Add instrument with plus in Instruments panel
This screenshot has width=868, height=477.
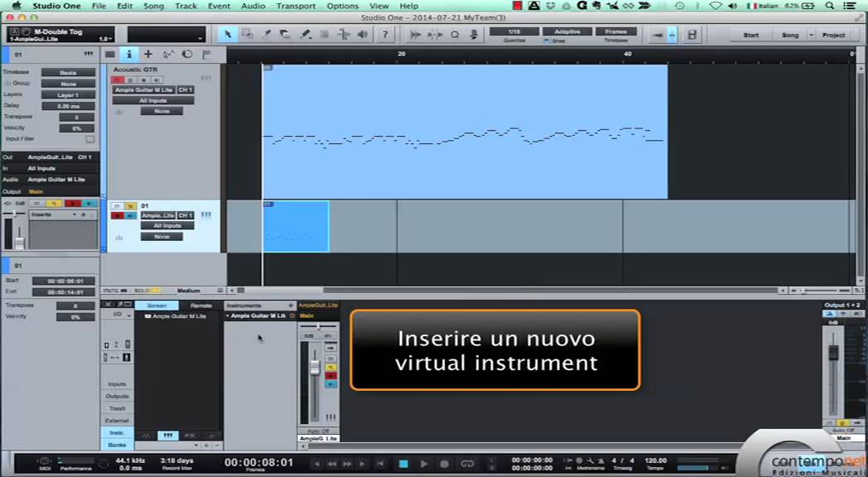(x=291, y=306)
